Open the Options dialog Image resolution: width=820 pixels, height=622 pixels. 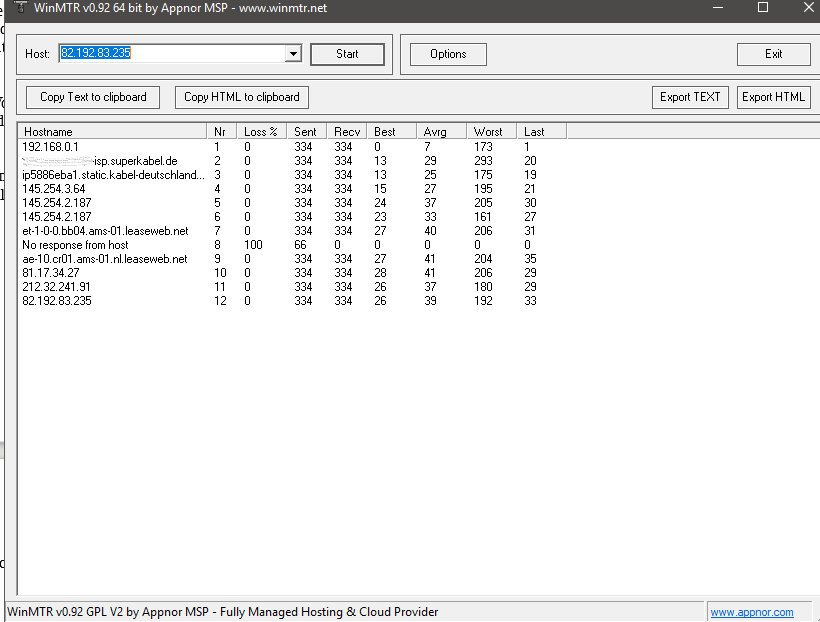pyautogui.click(x=448, y=54)
